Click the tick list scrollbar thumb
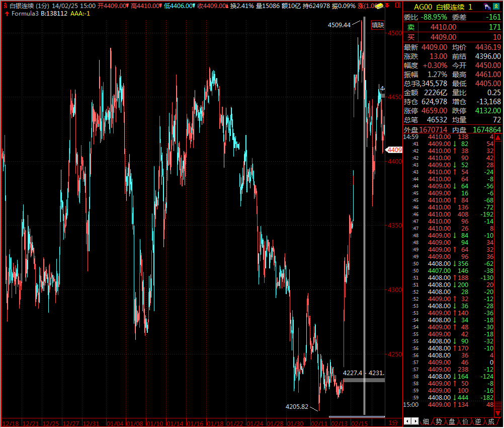 click(x=498, y=405)
